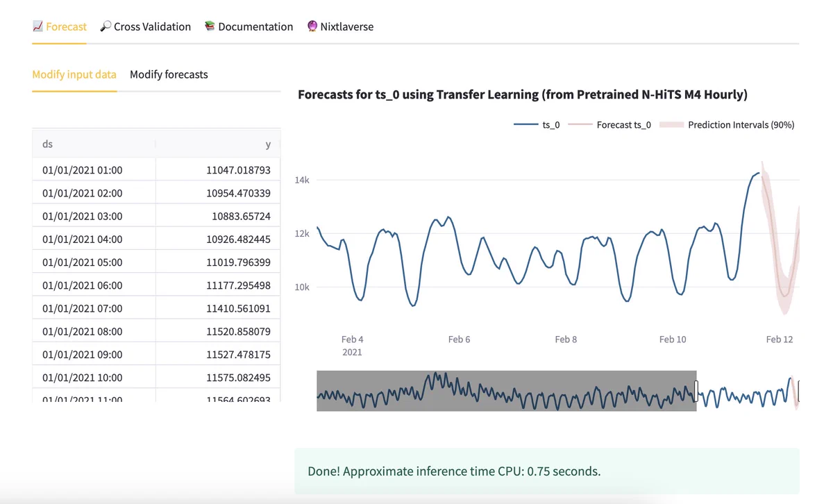The height and width of the screenshot is (504, 833).
Task: Select cell 01/01/2021 08:00
Action: (94, 331)
